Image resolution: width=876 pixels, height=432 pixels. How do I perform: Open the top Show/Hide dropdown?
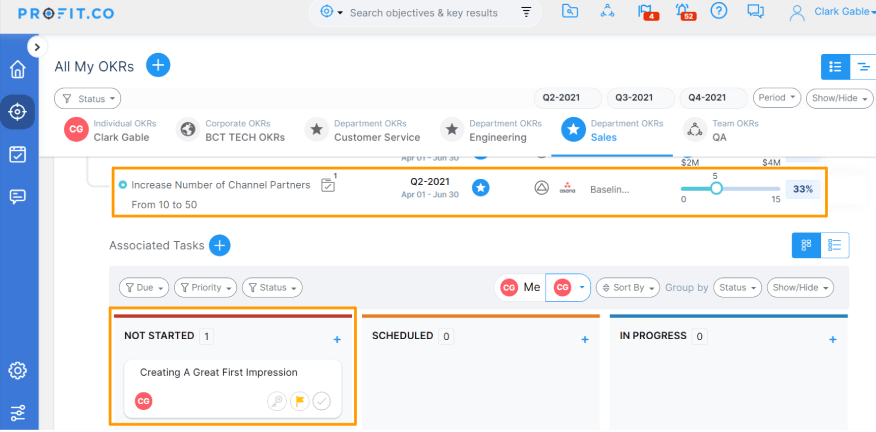(840, 98)
